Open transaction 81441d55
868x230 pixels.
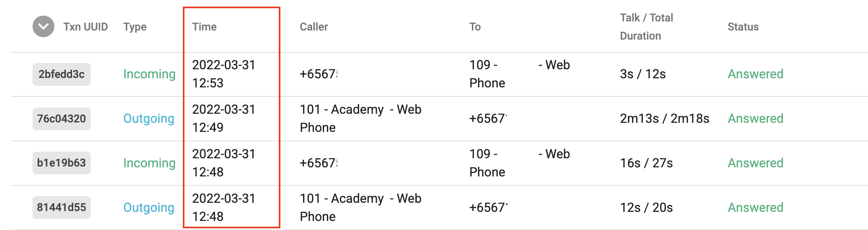(61, 207)
